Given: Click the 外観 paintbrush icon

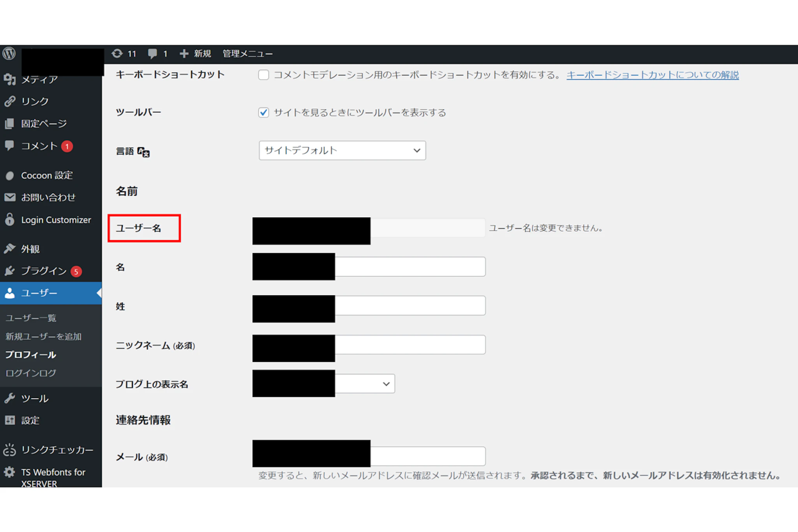Looking at the screenshot, I should coord(10,249).
